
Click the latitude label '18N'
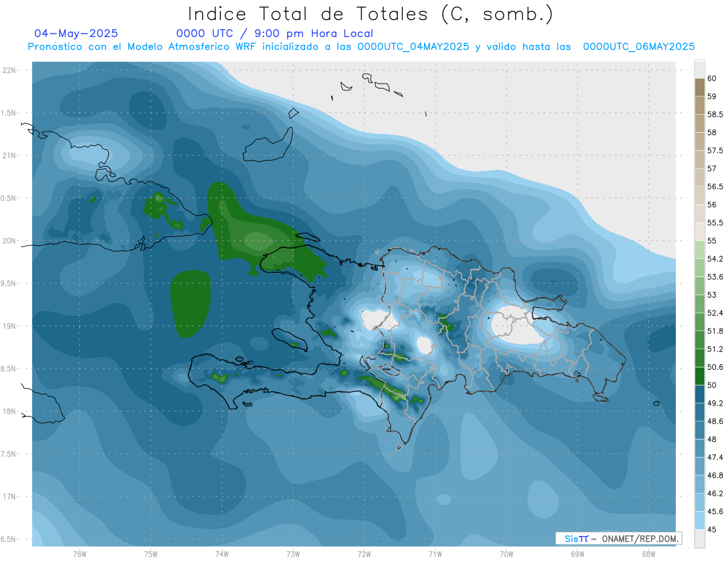(x=10, y=411)
